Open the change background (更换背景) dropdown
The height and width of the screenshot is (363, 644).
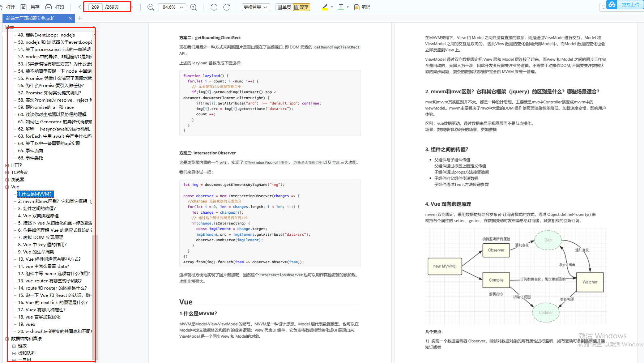click(256, 7)
